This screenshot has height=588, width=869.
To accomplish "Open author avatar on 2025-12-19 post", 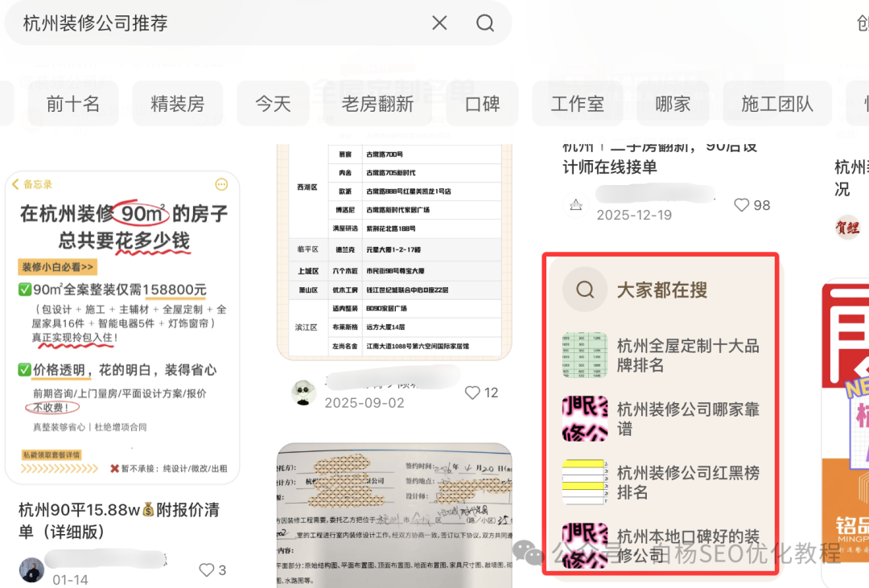I will [x=575, y=205].
